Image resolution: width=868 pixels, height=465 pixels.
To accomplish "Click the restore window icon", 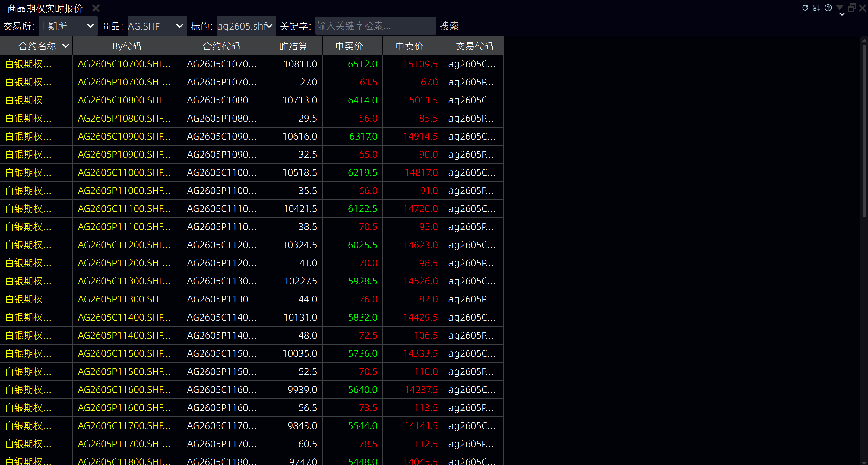I will coord(852,8).
